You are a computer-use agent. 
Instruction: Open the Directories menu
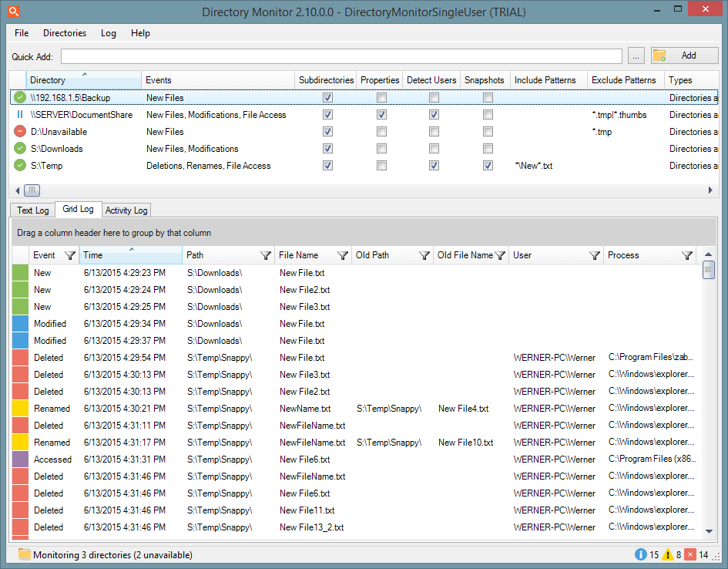click(65, 33)
